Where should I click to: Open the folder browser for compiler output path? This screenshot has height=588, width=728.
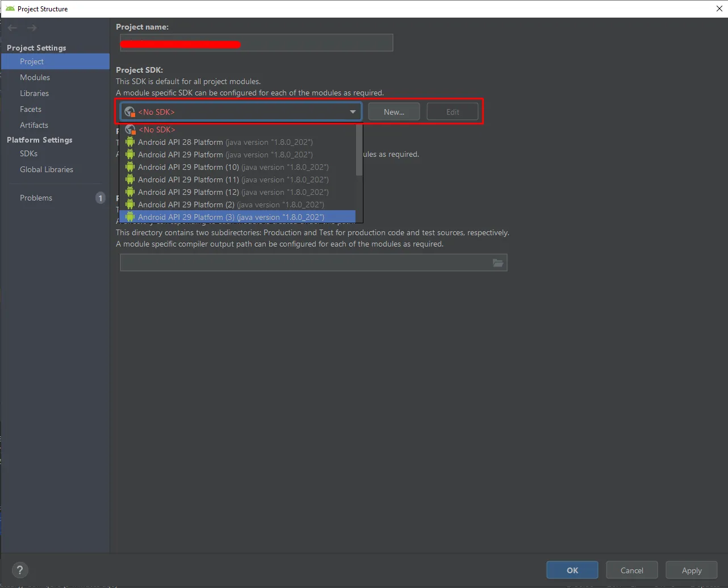[x=498, y=262]
